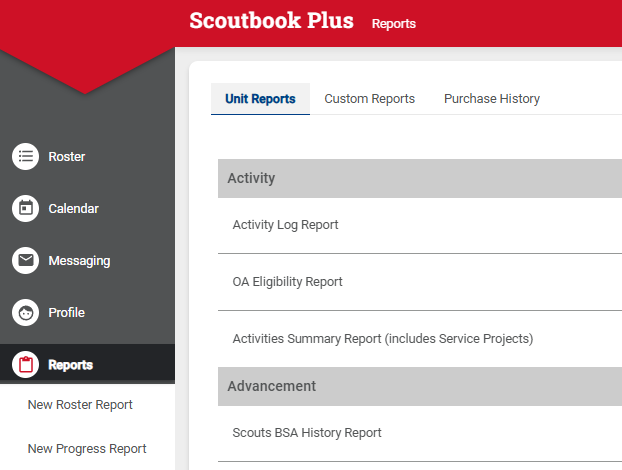Image resolution: width=622 pixels, height=470 pixels.
Task: Open Messaging in the sidebar
Action: 79,261
